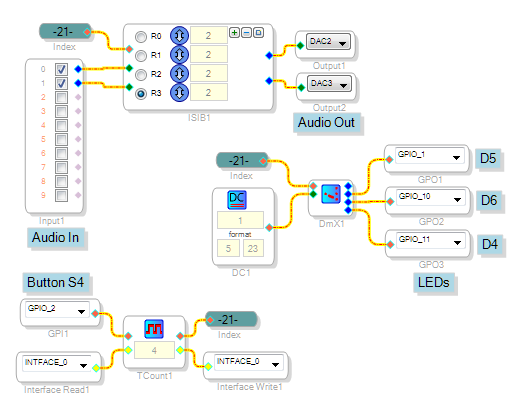The width and height of the screenshot is (524, 403).
Task: Click the red input pin of GPO1
Action: [389, 159]
